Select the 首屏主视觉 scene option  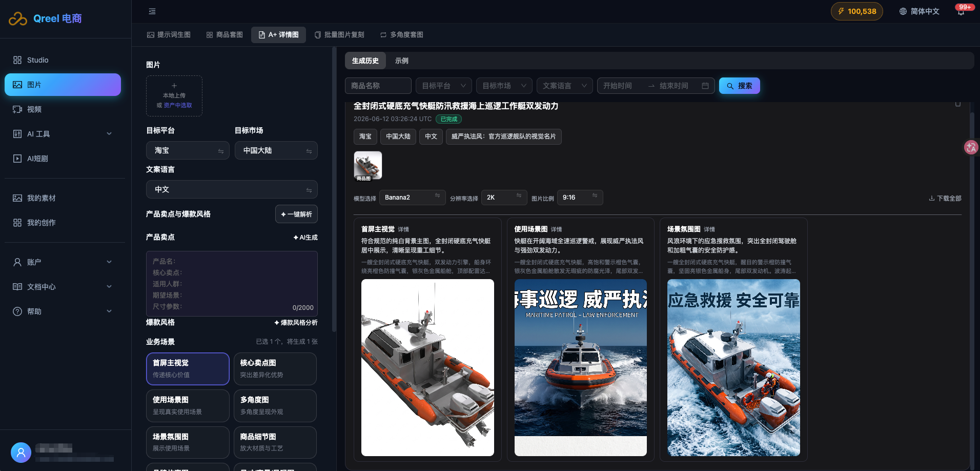click(188, 369)
